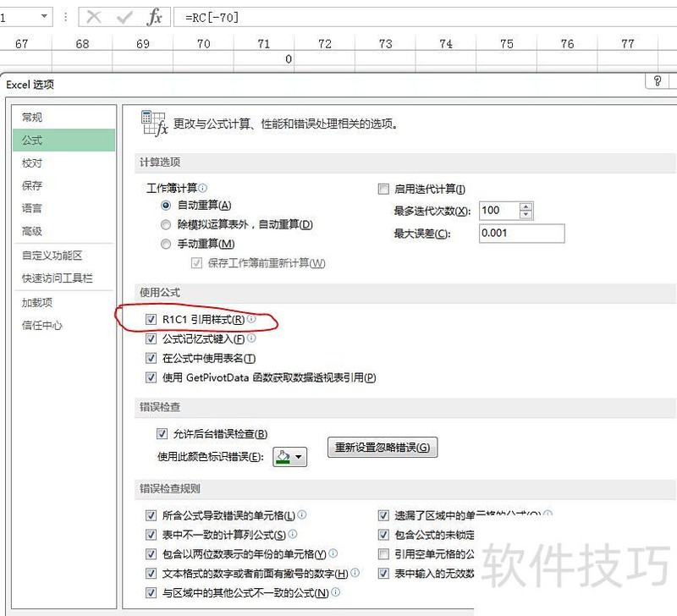The image size is (677, 616).
Task: Select the 手动重算 radio button
Action: [x=166, y=244]
